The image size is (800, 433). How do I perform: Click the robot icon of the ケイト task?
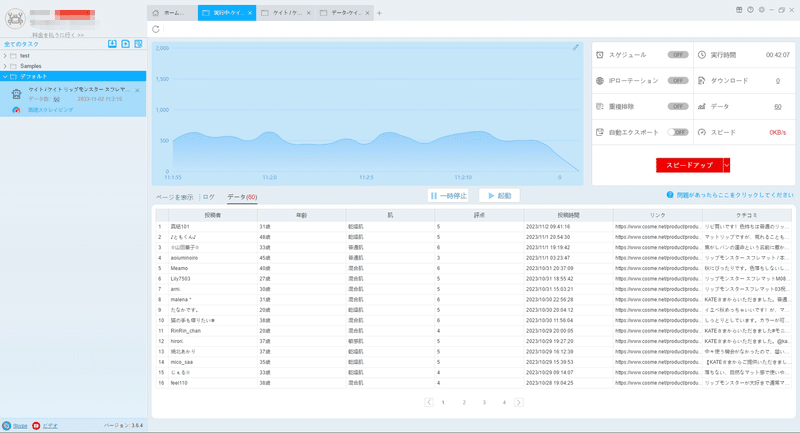(16, 93)
